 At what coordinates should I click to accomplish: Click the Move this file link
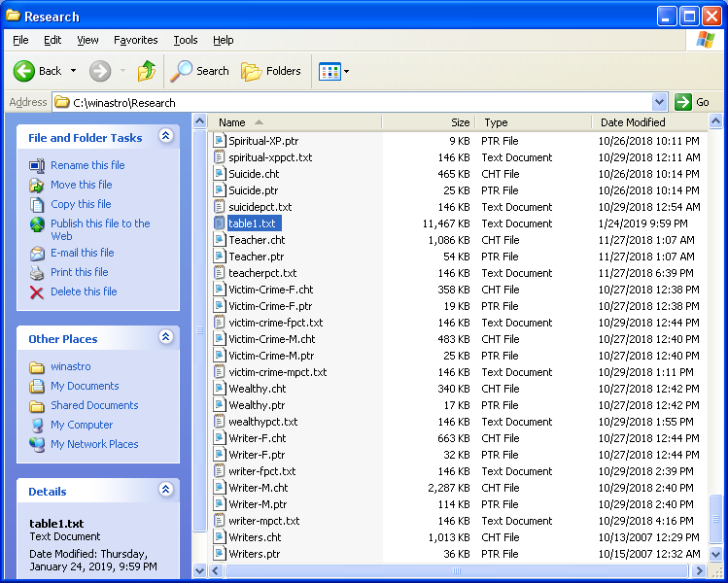(82, 185)
